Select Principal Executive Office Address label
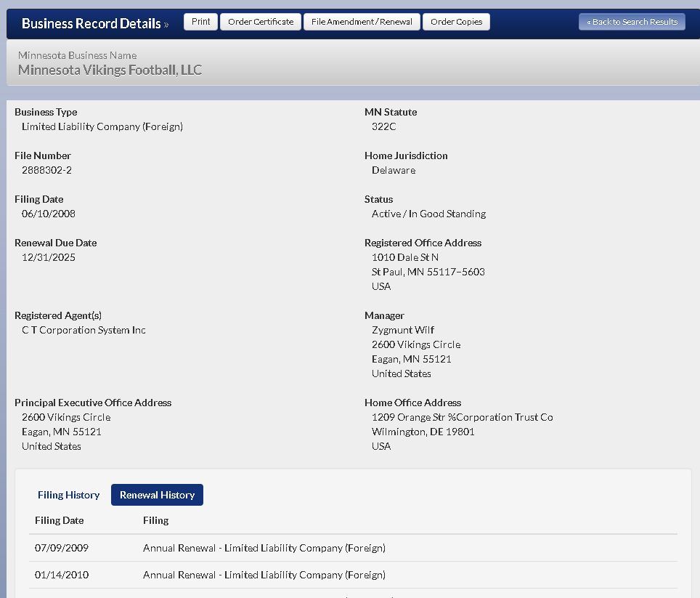 [x=93, y=403]
